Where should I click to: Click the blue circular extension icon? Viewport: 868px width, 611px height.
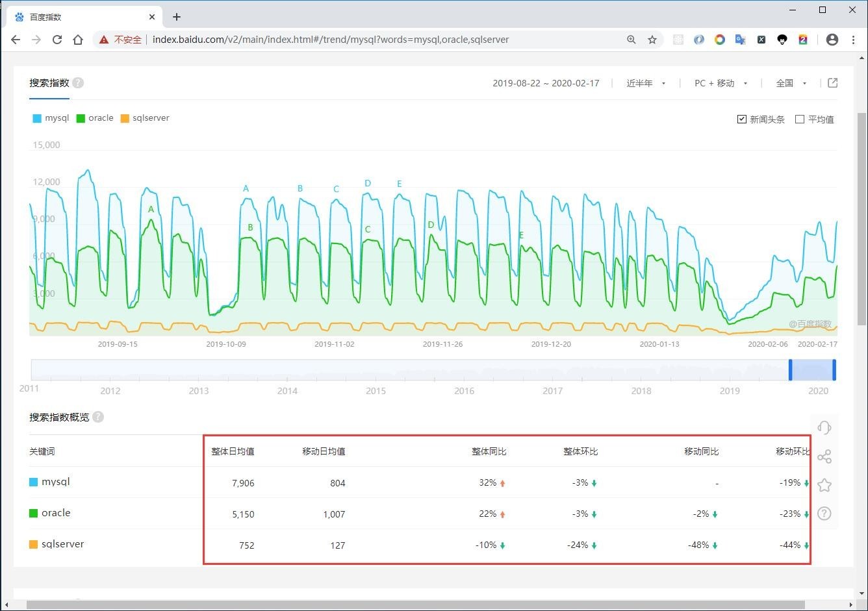pos(698,40)
